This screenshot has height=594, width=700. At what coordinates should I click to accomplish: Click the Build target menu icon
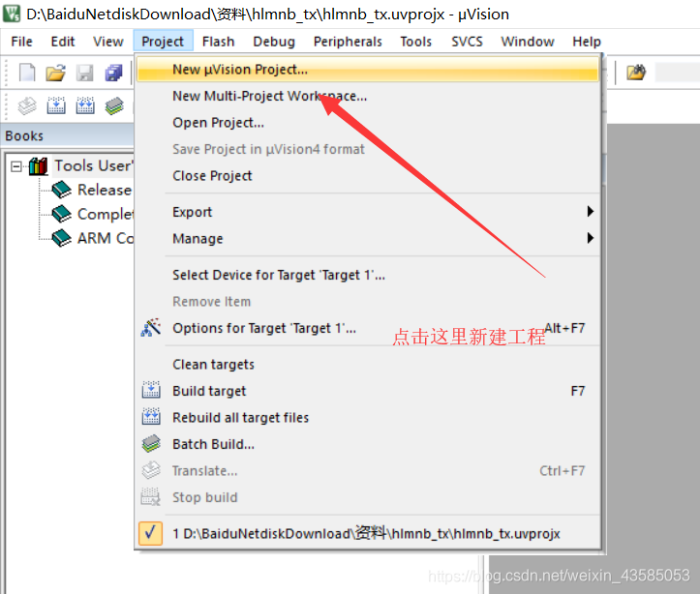pos(151,390)
